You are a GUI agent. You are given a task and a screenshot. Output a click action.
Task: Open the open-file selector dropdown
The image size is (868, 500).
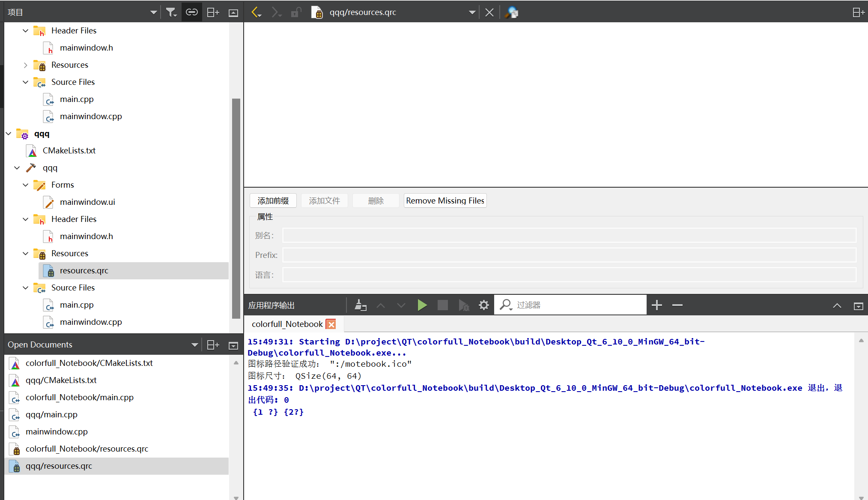472,12
